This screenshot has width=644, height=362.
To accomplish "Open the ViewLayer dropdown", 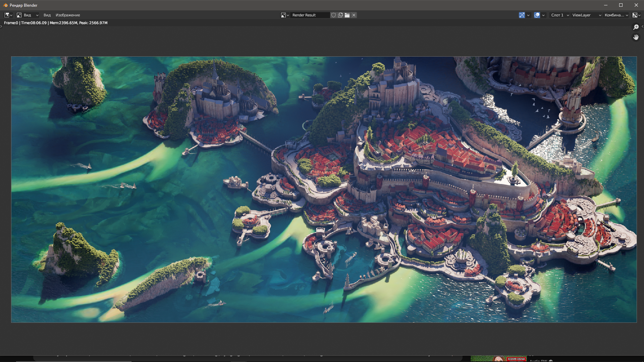I will click(x=586, y=15).
